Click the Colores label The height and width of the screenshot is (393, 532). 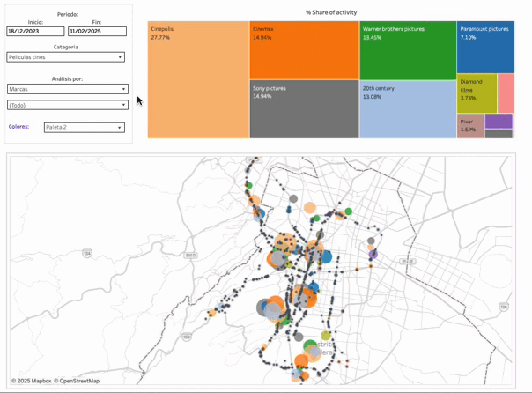(x=18, y=127)
